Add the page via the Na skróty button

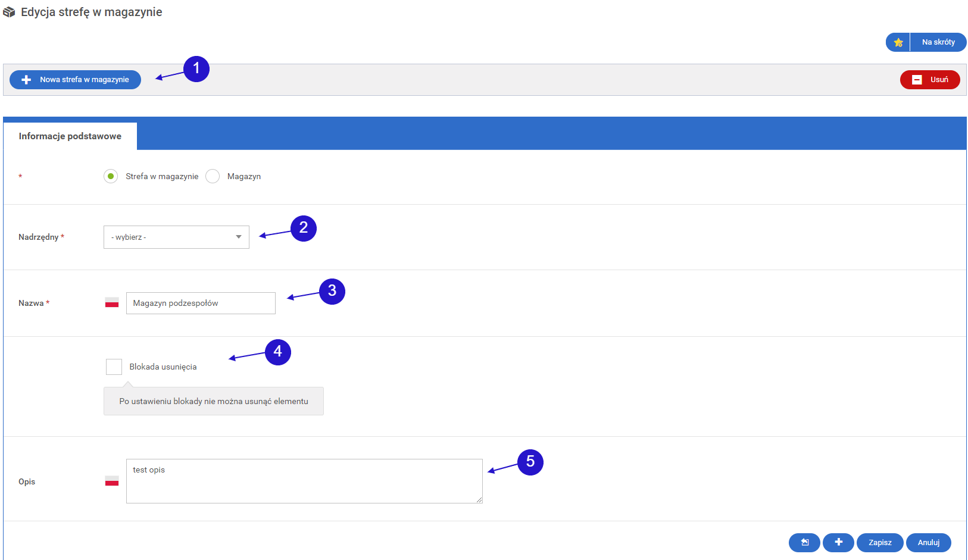[938, 42]
